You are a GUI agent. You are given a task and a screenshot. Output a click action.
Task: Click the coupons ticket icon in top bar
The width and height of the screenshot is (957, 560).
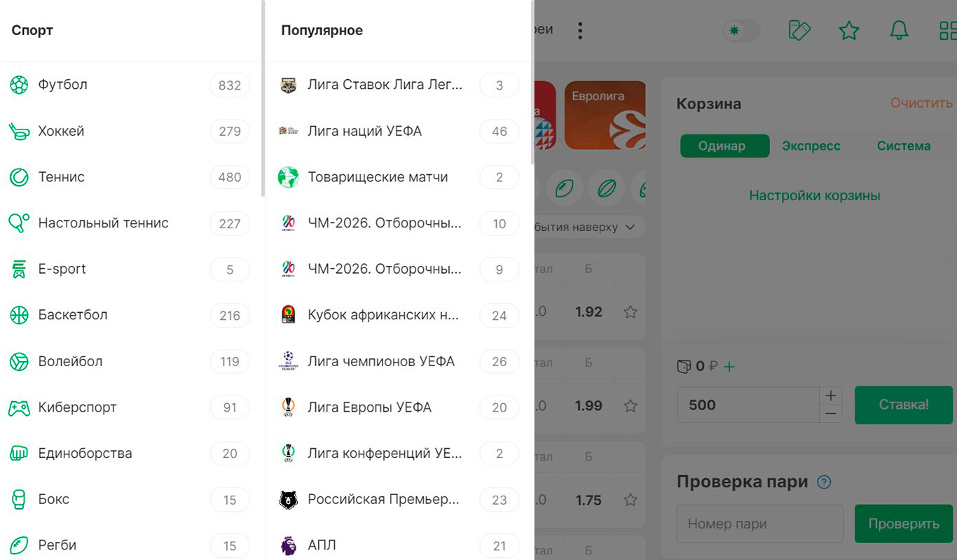point(799,30)
